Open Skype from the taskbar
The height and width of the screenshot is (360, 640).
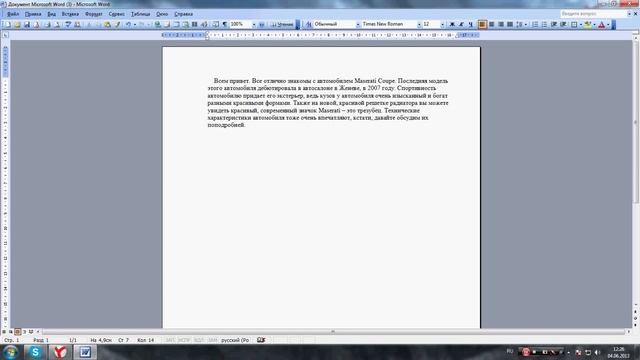(36, 352)
